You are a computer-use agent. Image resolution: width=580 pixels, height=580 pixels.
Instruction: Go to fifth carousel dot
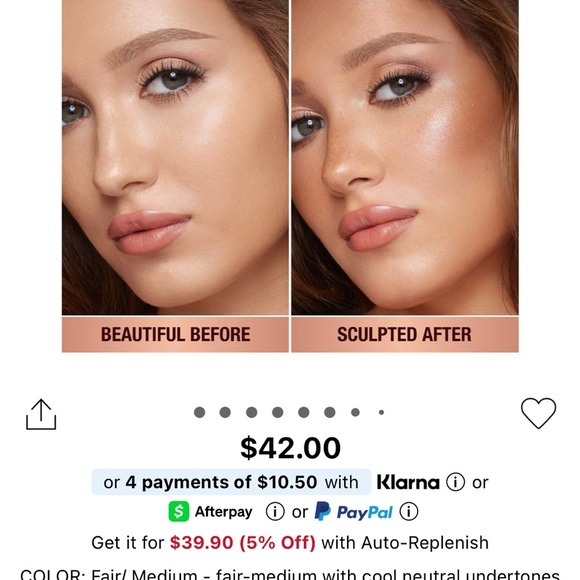tap(304, 412)
